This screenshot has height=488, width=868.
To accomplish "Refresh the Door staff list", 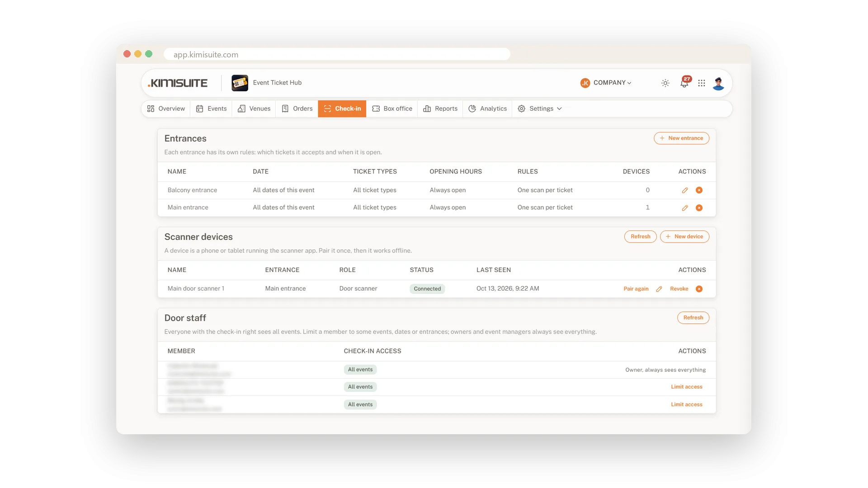I will click(693, 318).
